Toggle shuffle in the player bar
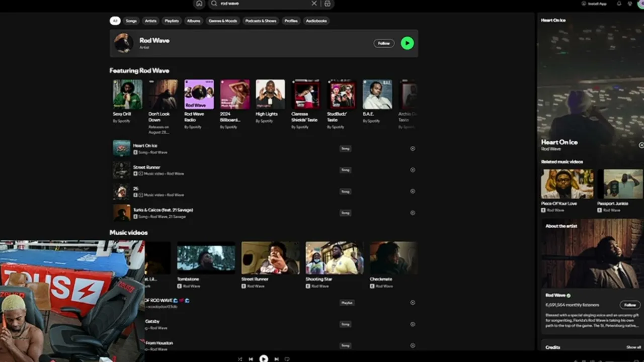This screenshot has height=362, width=644. click(x=240, y=359)
